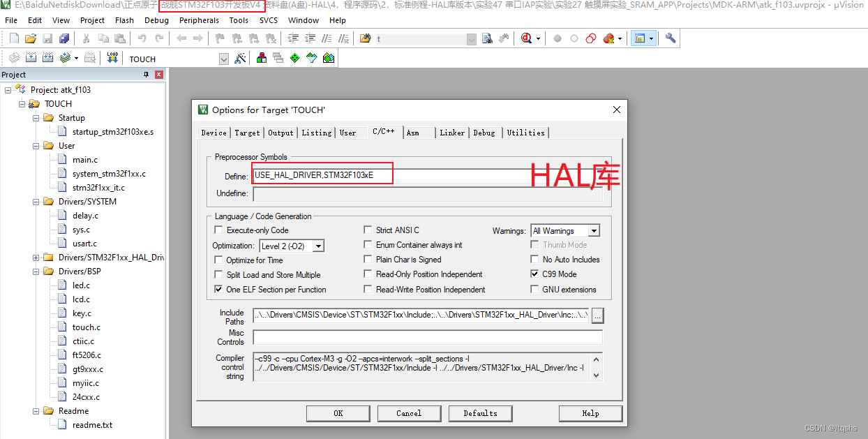Click the Manage Run-Time Environment green diamond icon

click(x=294, y=58)
